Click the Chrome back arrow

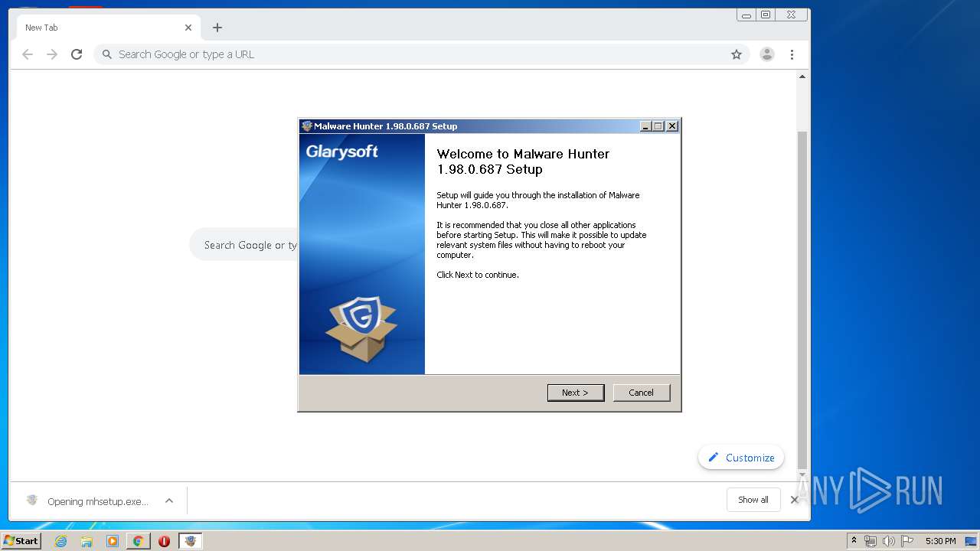coord(28,54)
